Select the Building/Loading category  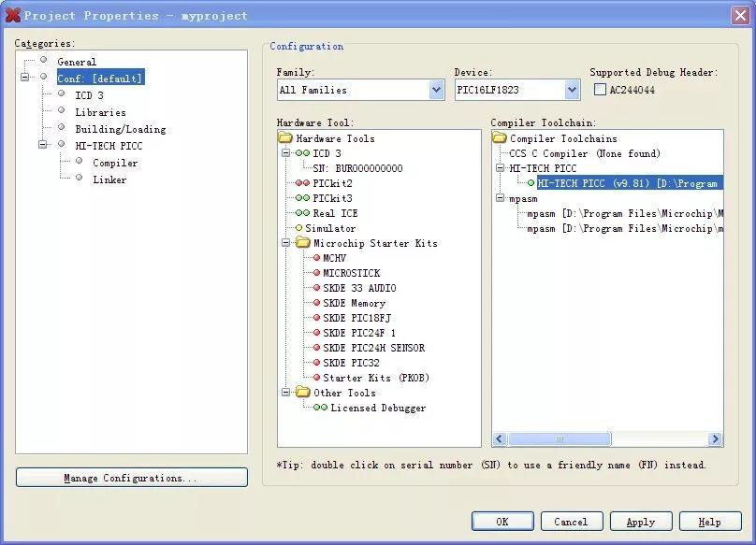point(121,129)
